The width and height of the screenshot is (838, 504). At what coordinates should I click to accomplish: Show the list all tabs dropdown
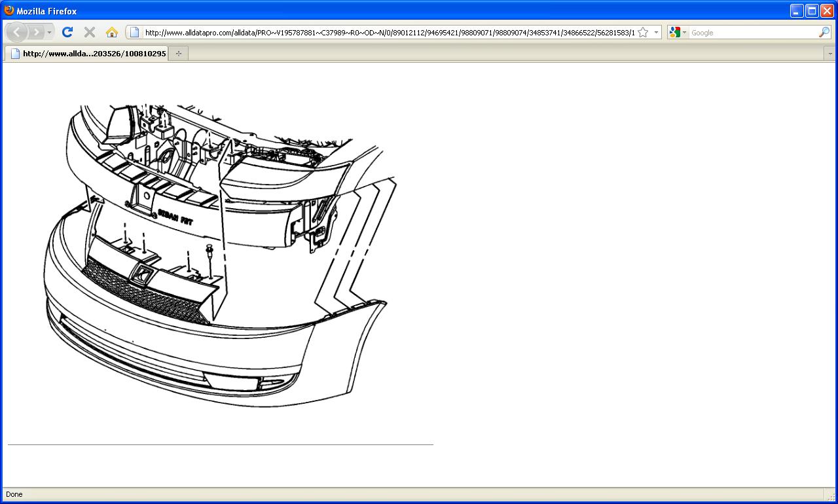[830, 54]
